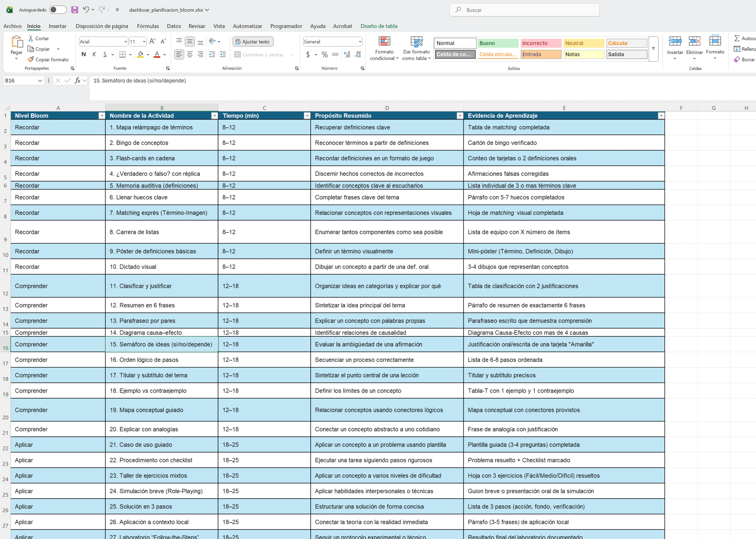Click Dar formato como tabla
This screenshot has width=756, height=539.
pyautogui.click(x=416, y=48)
